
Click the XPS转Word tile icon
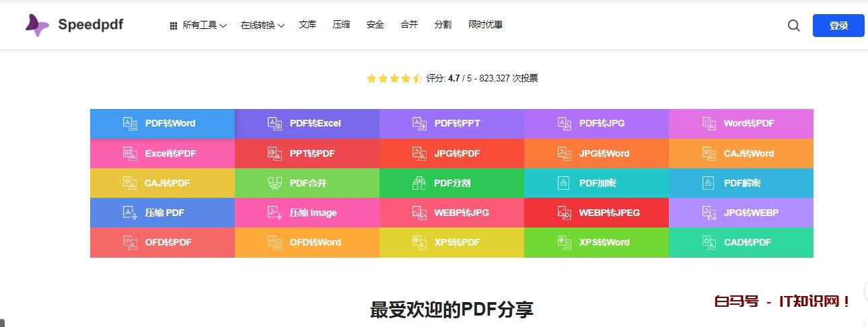click(x=564, y=242)
